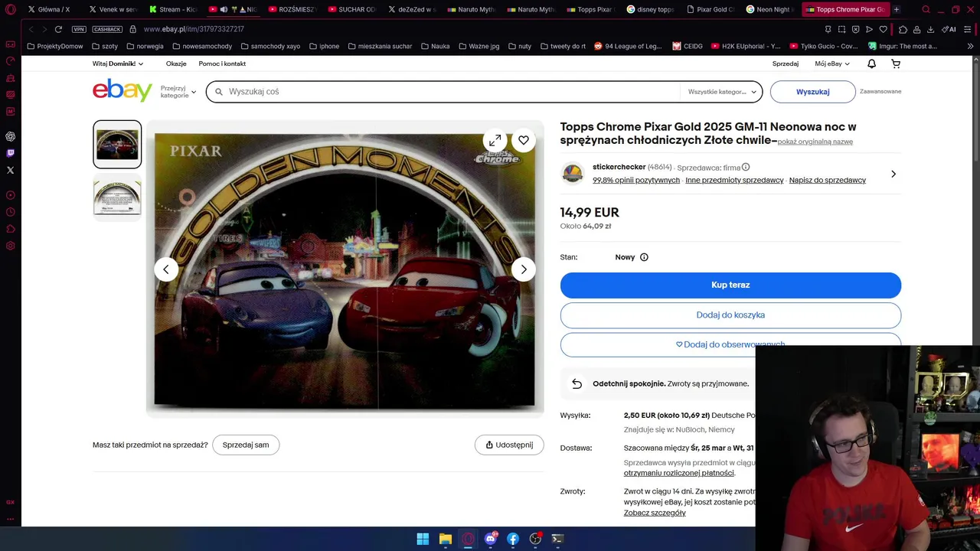Click 'Wyszukaj' search button
The image size is (980, 551).
tap(812, 92)
